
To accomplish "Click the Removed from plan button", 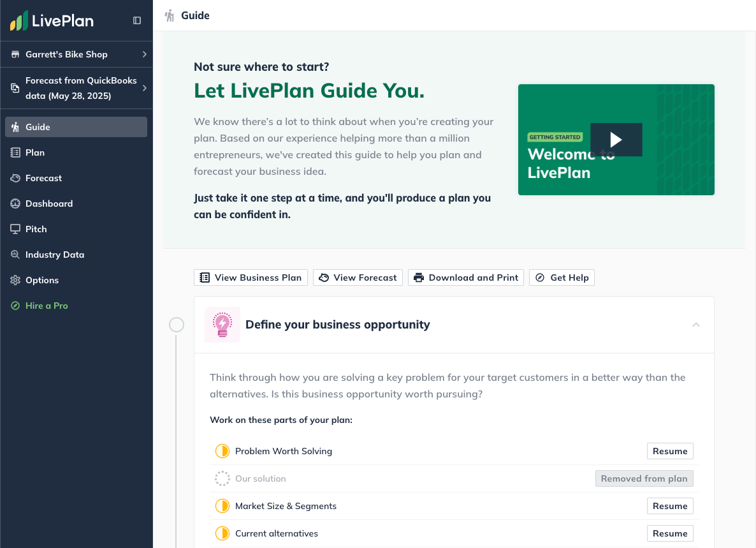I will click(644, 478).
